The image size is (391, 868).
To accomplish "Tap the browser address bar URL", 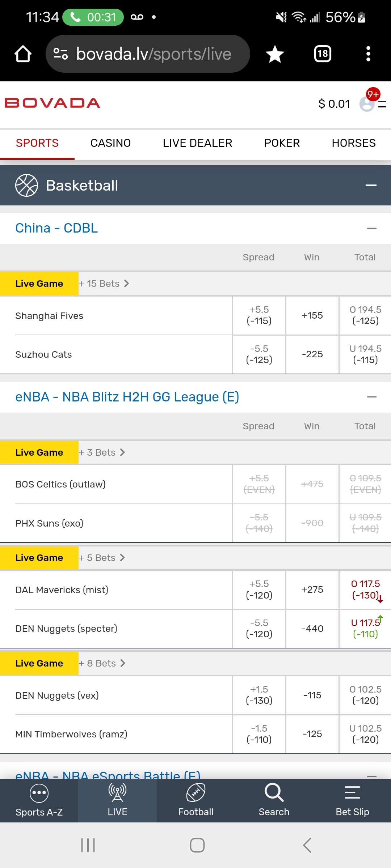I will 154,54.
